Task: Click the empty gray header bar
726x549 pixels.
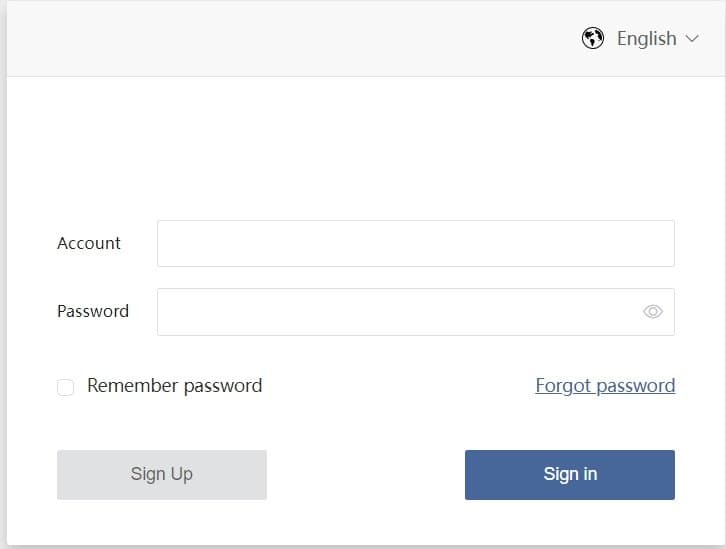Action: point(280,39)
